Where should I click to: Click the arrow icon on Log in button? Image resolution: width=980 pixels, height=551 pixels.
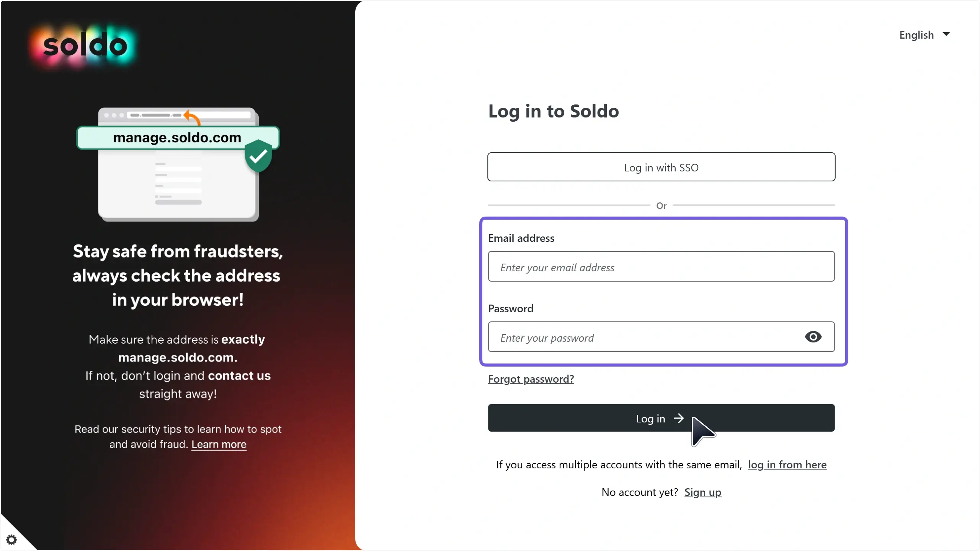click(x=679, y=418)
